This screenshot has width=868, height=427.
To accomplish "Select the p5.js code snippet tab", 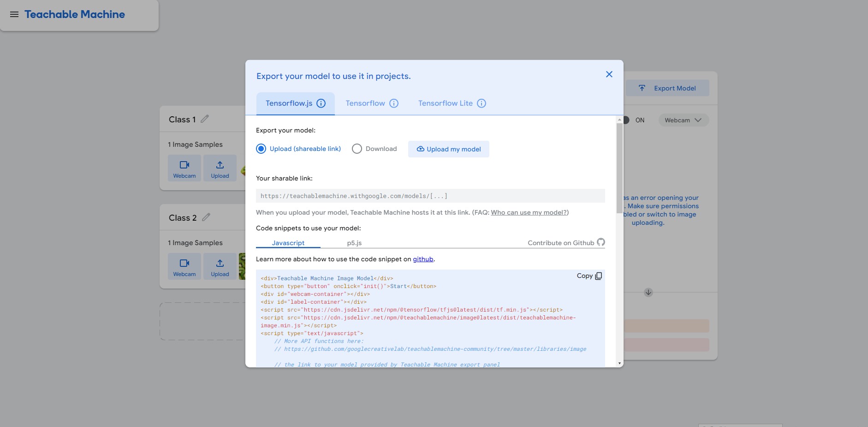I will (354, 243).
